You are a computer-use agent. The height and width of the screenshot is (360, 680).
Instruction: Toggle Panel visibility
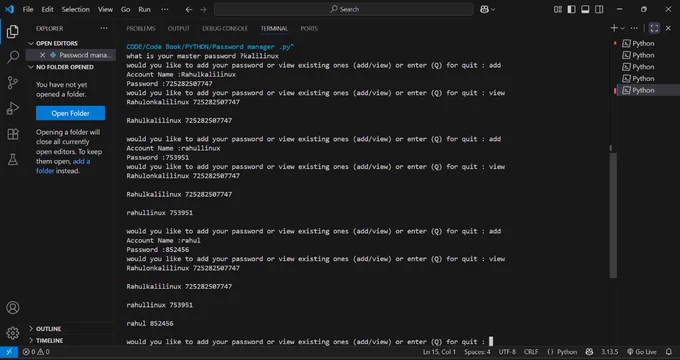point(585,9)
